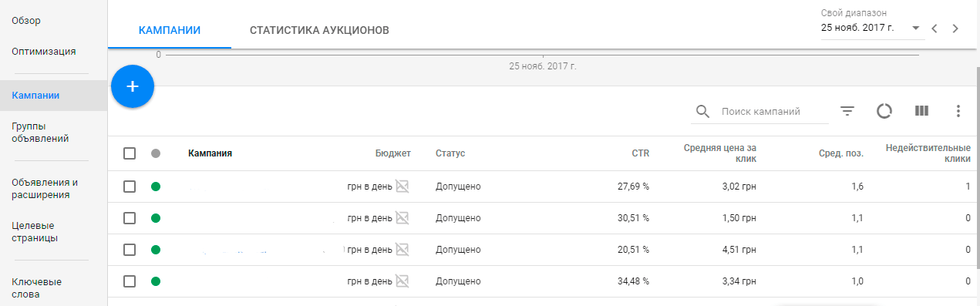Check the box for the 34,48 % CTR row
This screenshot has height=306, width=980.
tap(130, 281)
